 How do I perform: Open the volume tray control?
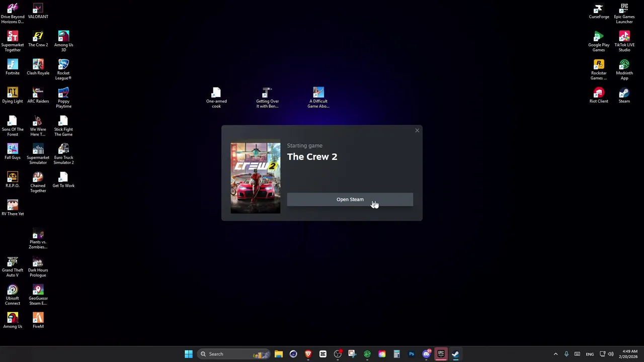tap(611, 354)
